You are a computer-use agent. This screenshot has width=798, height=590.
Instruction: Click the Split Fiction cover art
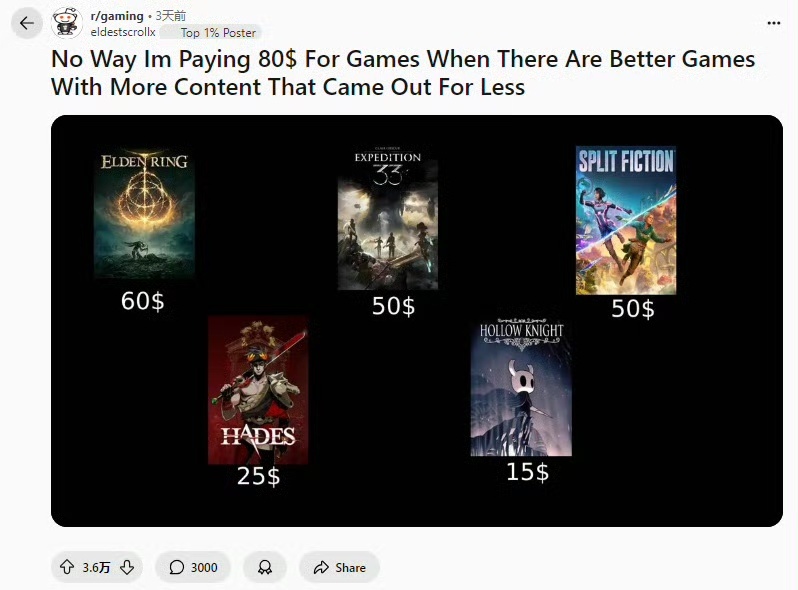[626, 220]
